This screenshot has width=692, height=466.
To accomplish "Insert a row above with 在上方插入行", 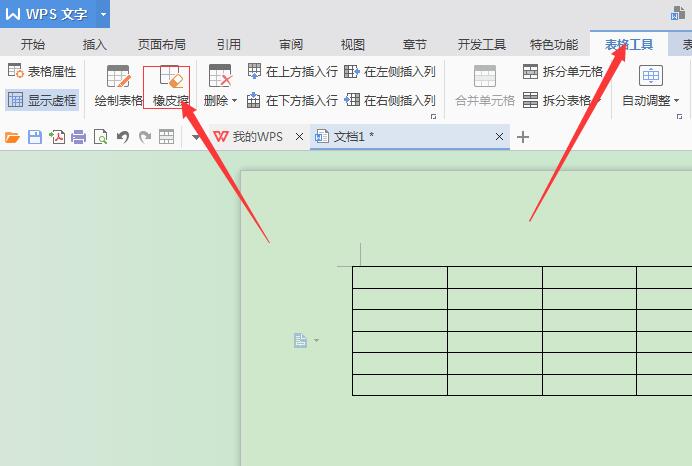I will (x=292, y=71).
